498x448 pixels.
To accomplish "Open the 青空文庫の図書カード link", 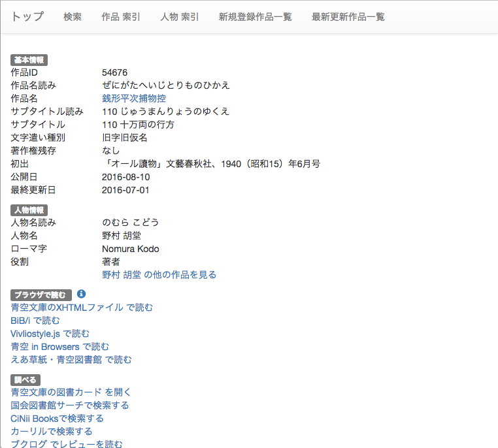I will [x=71, y=392].
